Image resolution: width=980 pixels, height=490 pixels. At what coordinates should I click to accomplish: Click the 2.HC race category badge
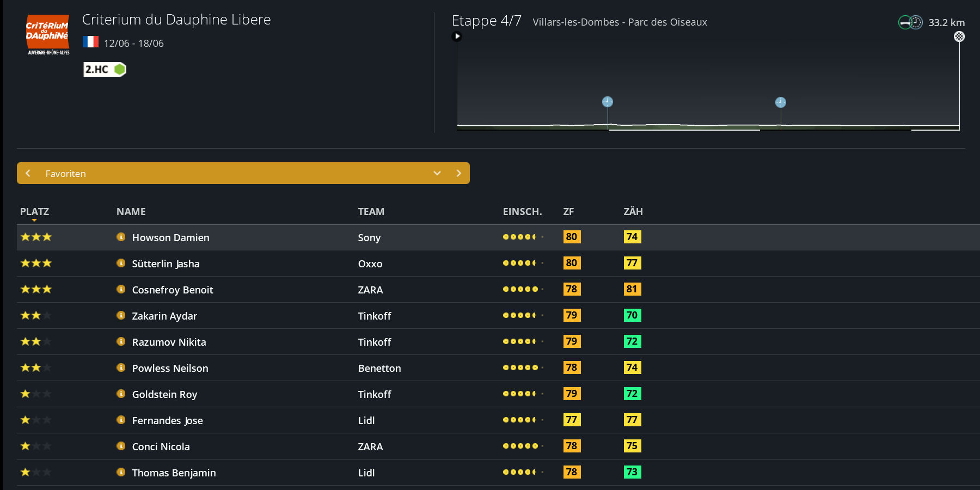(104, 69)
